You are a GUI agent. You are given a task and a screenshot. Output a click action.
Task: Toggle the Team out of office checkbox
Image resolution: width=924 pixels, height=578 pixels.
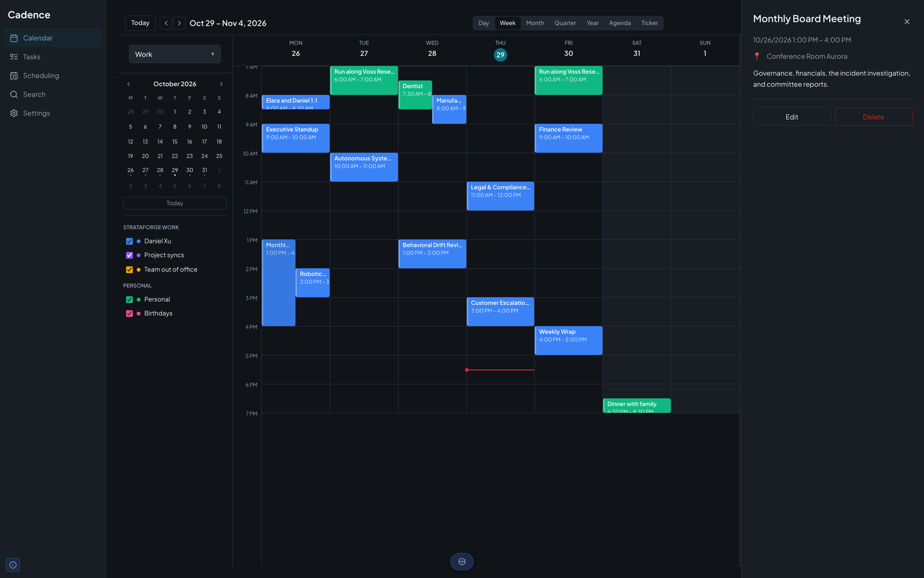point(130,270)
